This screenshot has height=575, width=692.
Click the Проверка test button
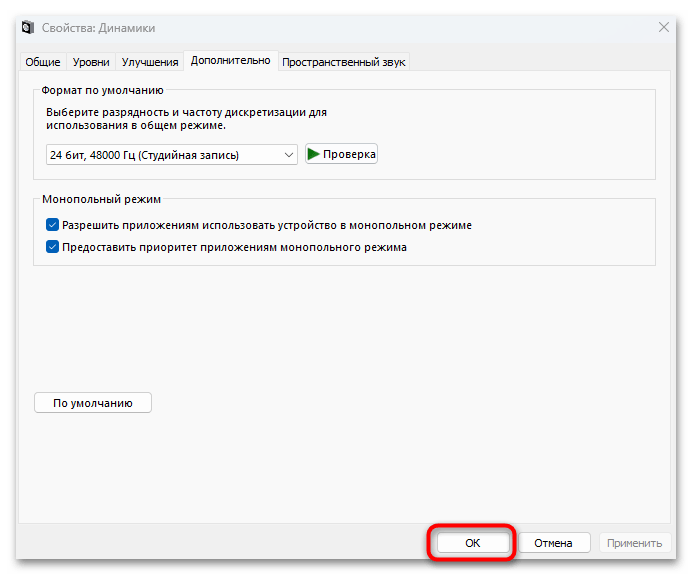341,154
